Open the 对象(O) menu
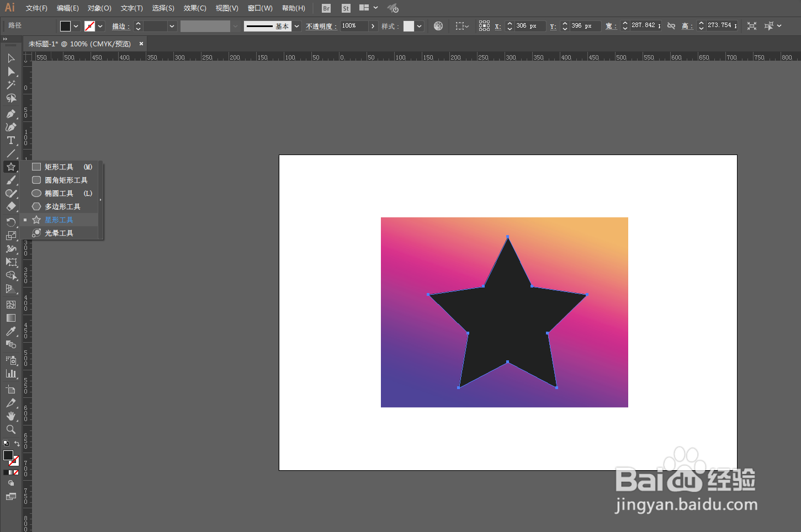Screen dimensions: 801x532 click(x=99, y=8)
